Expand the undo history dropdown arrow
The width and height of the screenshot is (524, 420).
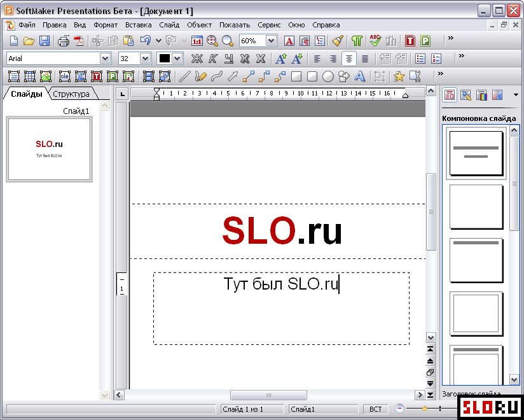[x=158, y=41]
